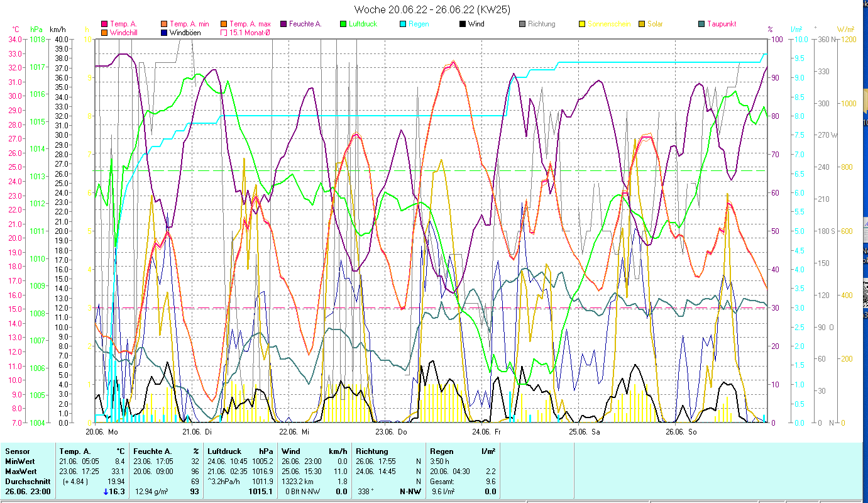
Task: Click the bold 'N-NW' current direction value
Action: pyautogui.click(x=409, y=492)
